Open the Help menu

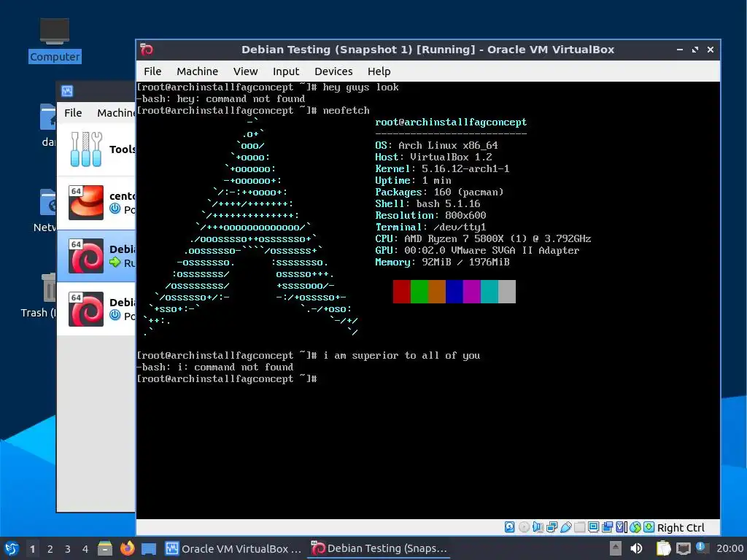379,71
